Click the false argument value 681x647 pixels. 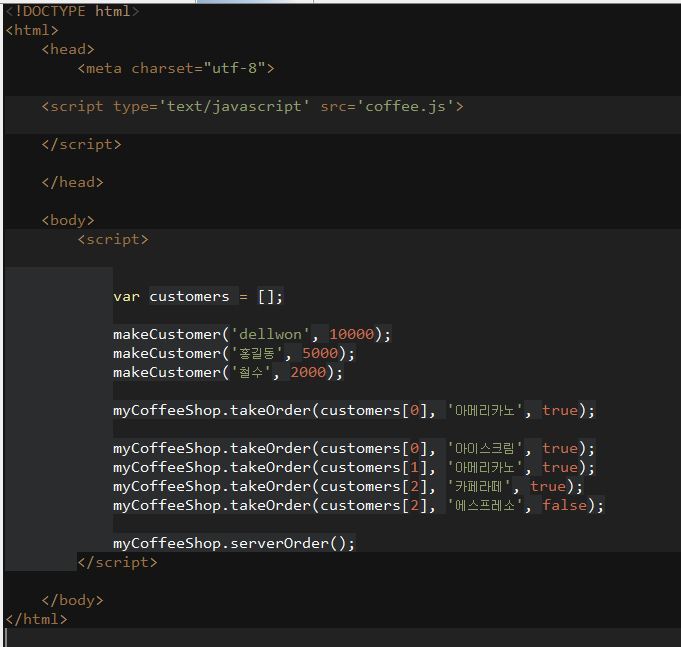(565, 505)
